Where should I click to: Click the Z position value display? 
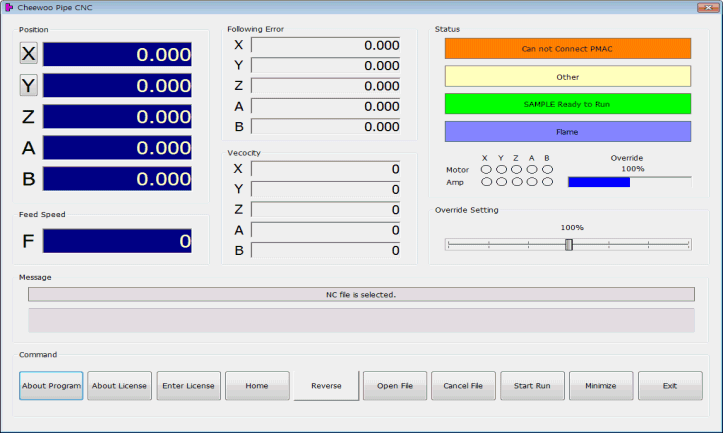click(117, 116)
